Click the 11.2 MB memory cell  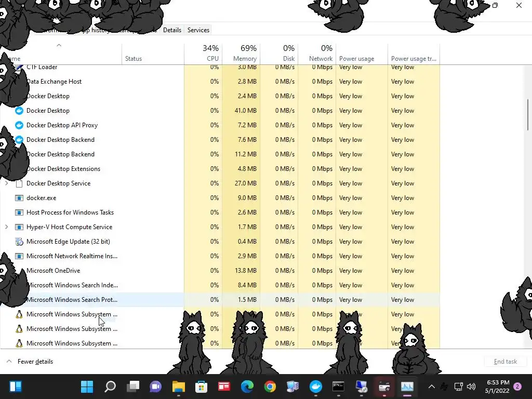[x=241, y=154]
